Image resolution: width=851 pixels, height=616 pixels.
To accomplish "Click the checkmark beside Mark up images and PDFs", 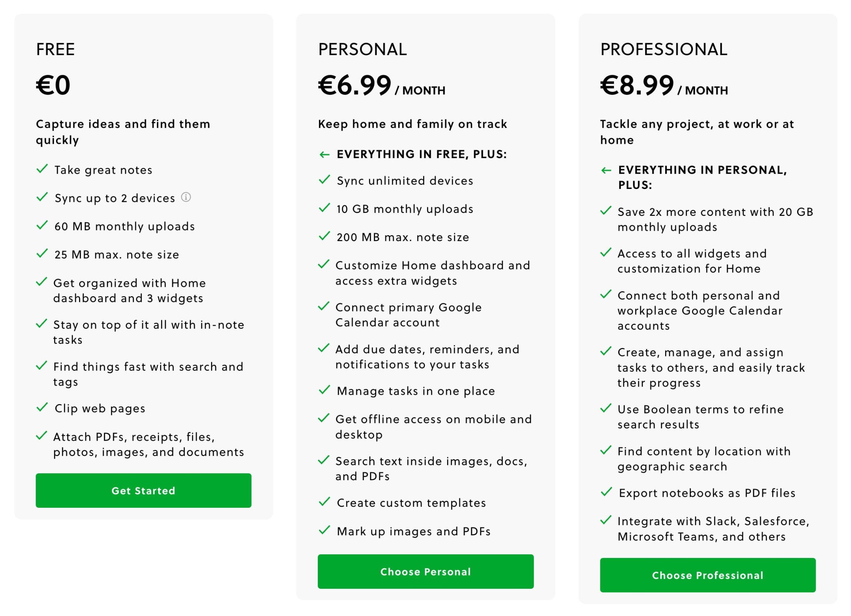I will [x=324, y=531].
